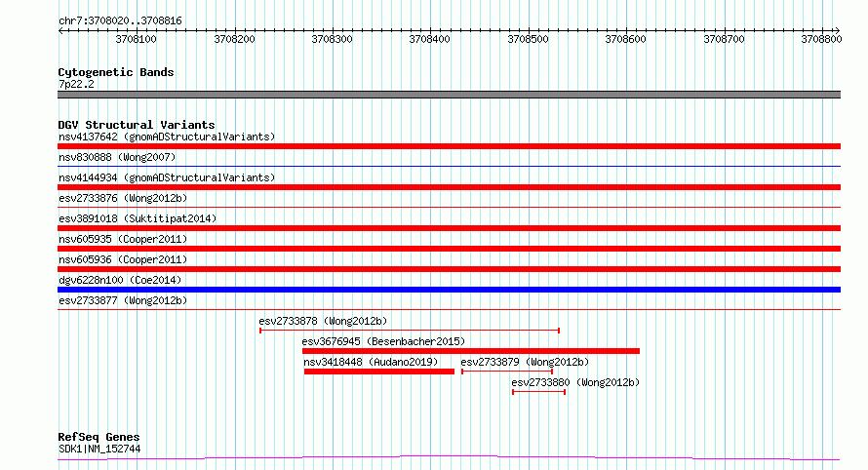Click the red bar for nsv3418448
868x470 pixels.
(x=379, y=372)
